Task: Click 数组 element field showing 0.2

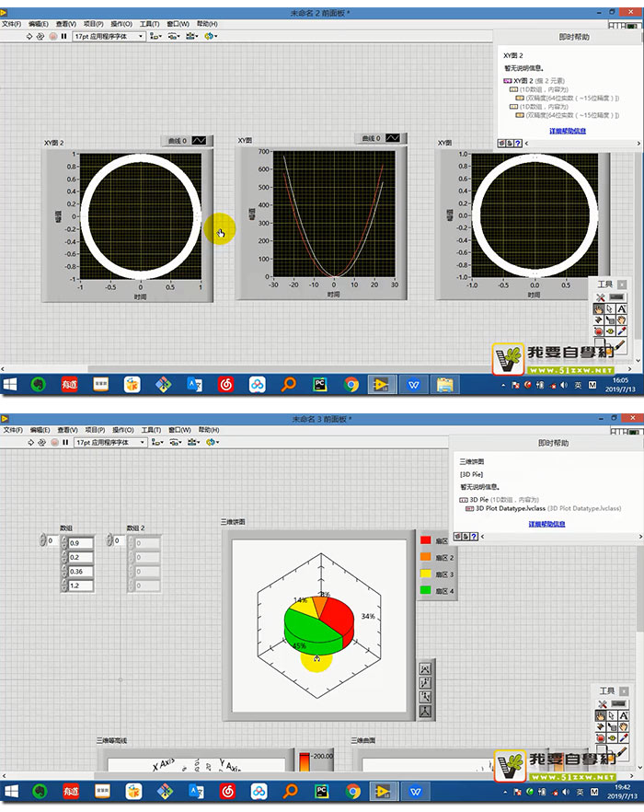Action: pyautogui.click(x=81, y=557)
